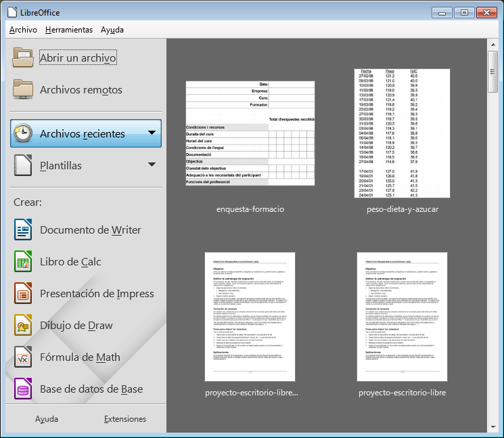Click the Math formula icon

(x=23, y=357)
